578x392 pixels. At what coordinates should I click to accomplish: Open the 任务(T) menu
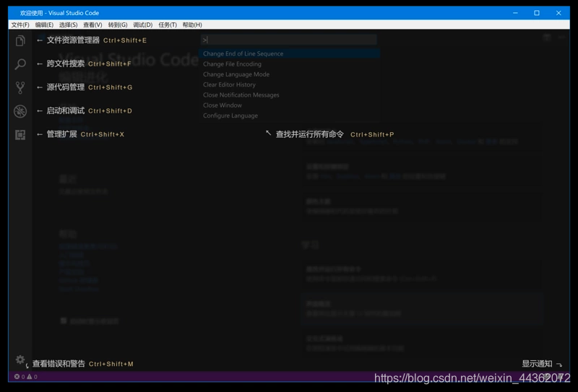click(168, 25)
